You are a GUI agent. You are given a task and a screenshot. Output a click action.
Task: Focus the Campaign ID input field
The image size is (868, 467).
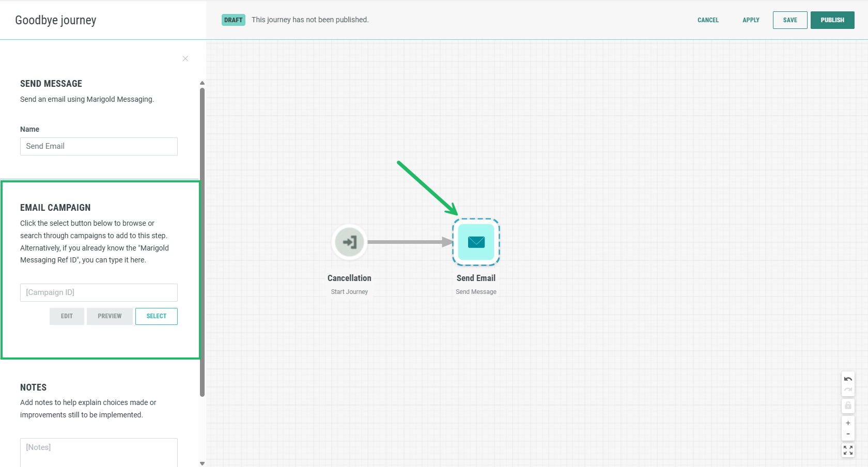click(99, 292)
